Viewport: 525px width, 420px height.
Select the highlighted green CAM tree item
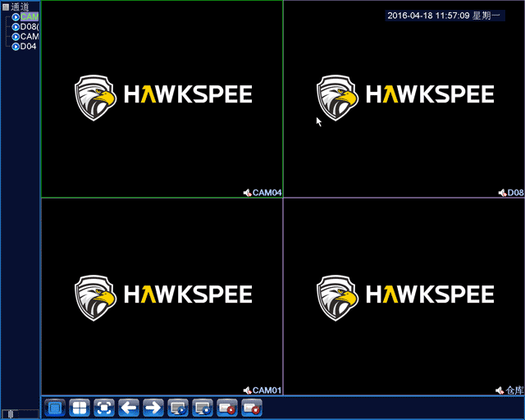tap(30, 16)
